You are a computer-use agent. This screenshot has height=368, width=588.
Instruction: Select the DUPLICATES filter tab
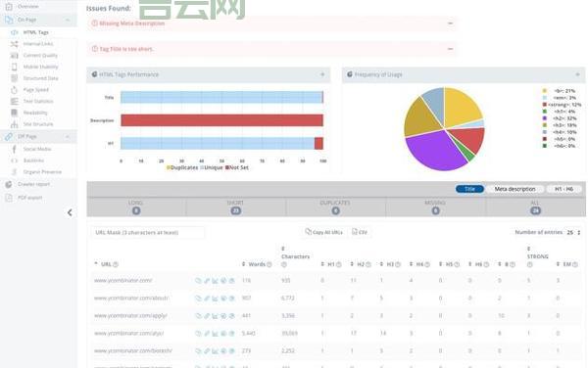(335, 207)
